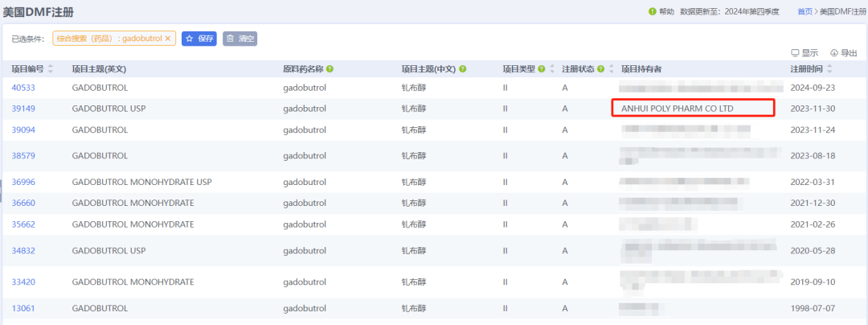
Task: Sort by 注册状态 column arrows
Action: coord(611,69)
